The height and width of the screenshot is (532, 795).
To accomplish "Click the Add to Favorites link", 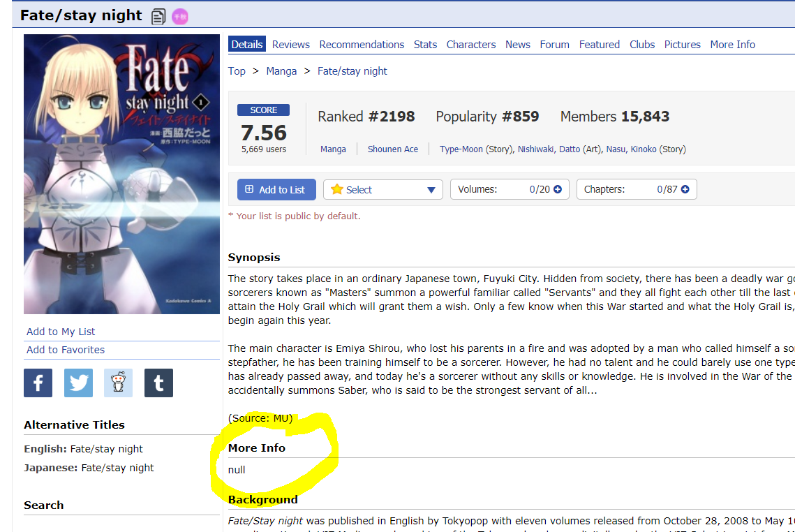I will pyautogui.click(x=66, y=350).
